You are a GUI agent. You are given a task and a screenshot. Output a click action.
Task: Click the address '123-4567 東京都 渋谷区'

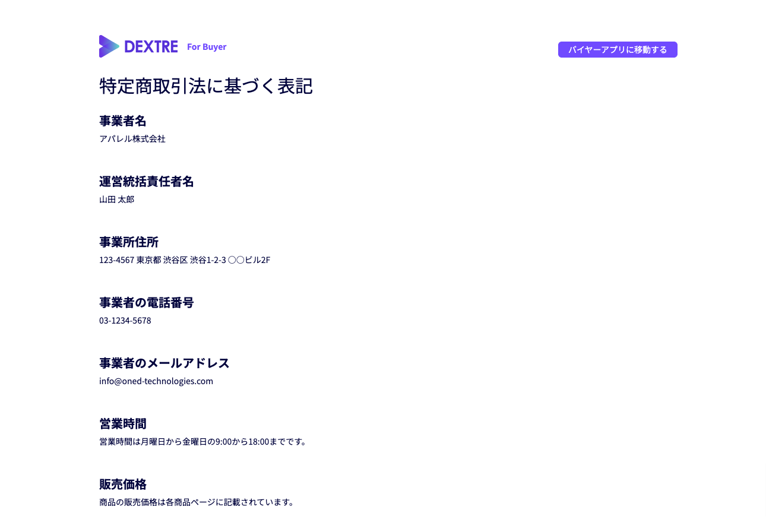click(144, 260)
